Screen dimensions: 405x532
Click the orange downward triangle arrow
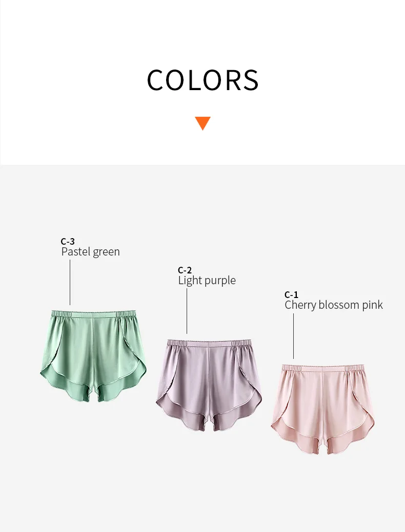(x=203, y=123)
